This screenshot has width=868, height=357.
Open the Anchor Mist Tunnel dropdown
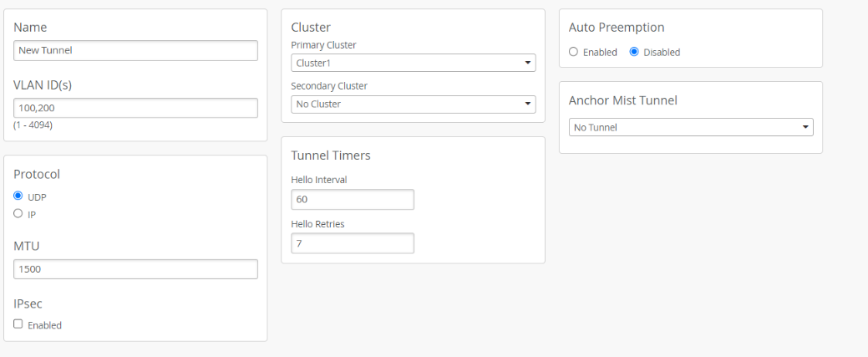[691, 127]
